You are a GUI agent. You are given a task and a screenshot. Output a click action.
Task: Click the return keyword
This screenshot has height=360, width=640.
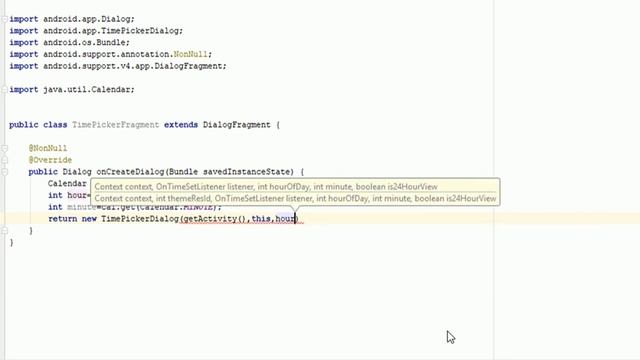62,219
